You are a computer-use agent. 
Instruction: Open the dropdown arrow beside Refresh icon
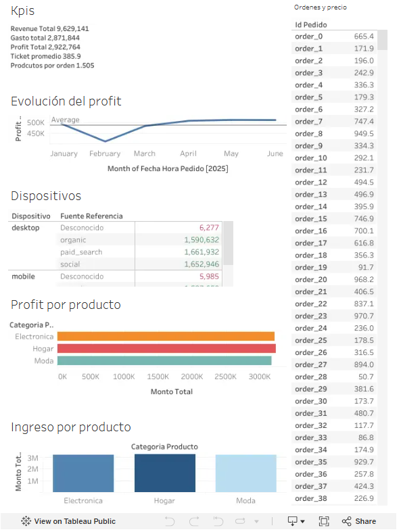[256, 521]
